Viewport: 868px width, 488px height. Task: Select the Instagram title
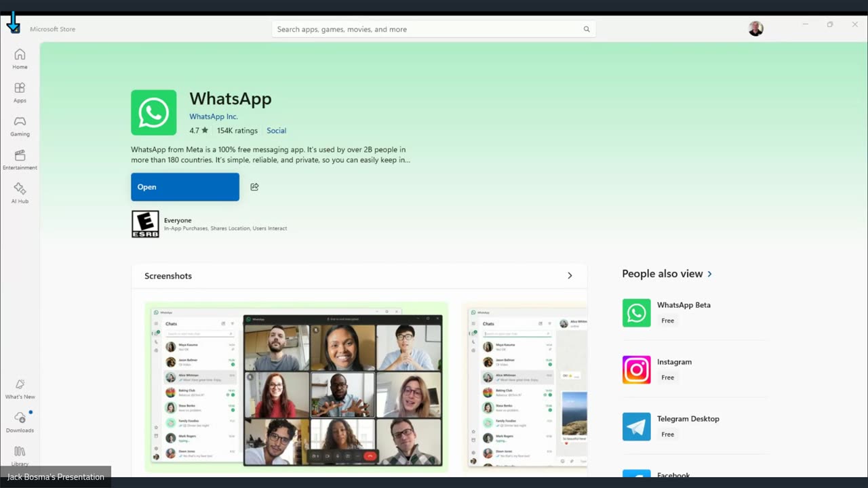(674, 362)
